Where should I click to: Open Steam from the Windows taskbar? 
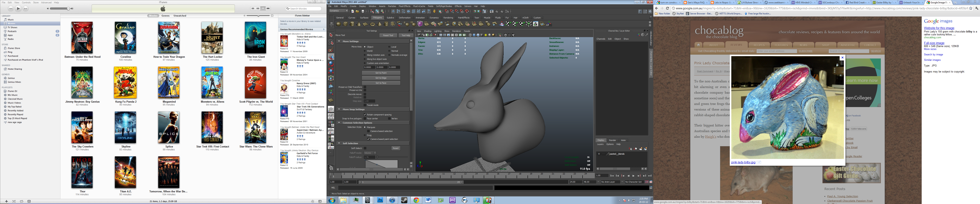(x=404, y=200)
